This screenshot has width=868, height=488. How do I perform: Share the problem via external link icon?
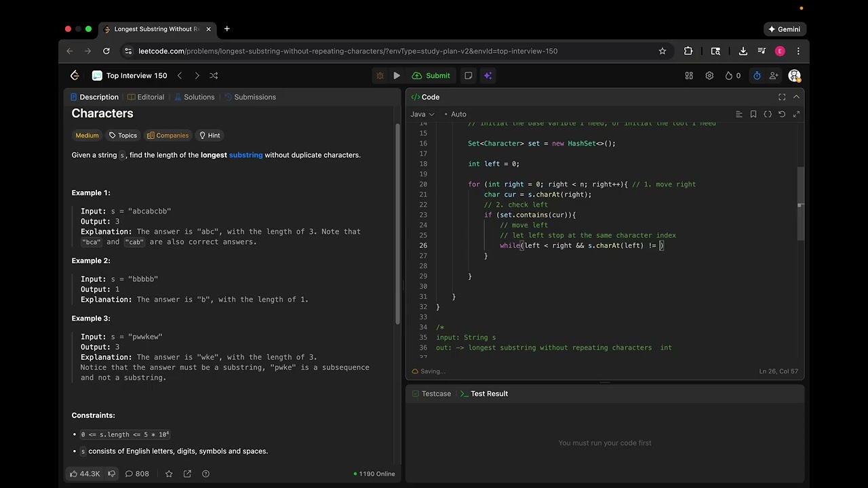187,474
